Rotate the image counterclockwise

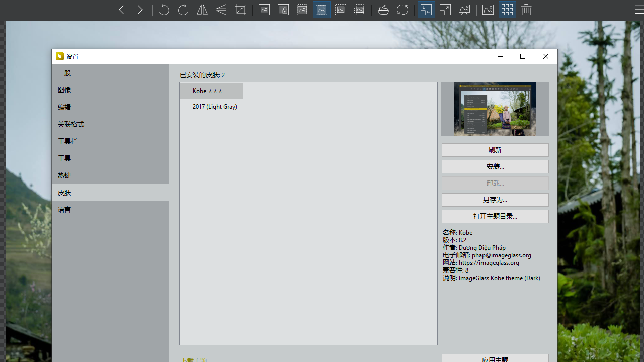click(164, 10)
